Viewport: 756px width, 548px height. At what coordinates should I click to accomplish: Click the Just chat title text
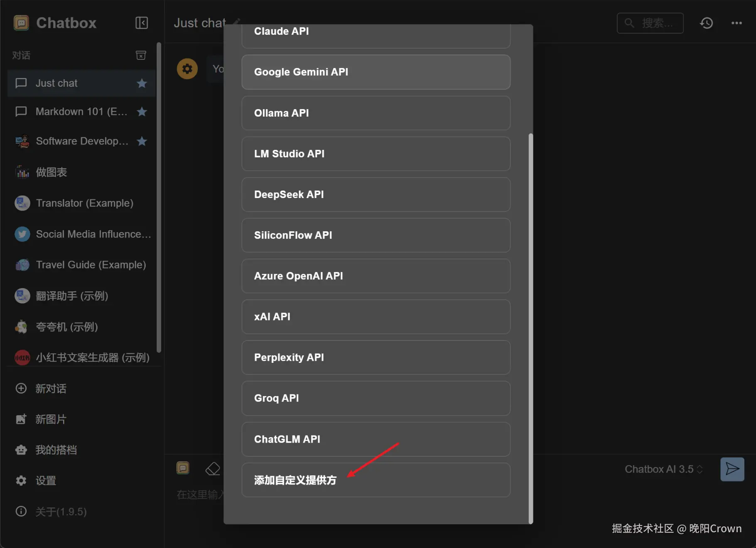(x=200, y=23)
